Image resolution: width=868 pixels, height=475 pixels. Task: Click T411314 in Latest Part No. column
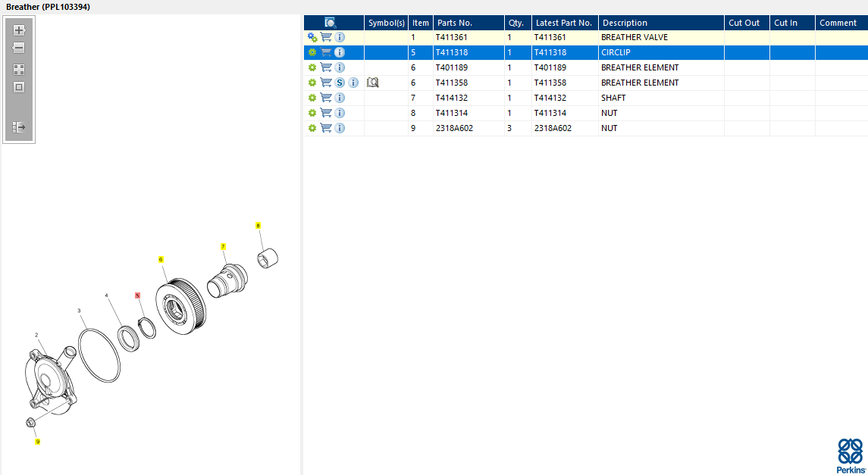click(550, 113)
